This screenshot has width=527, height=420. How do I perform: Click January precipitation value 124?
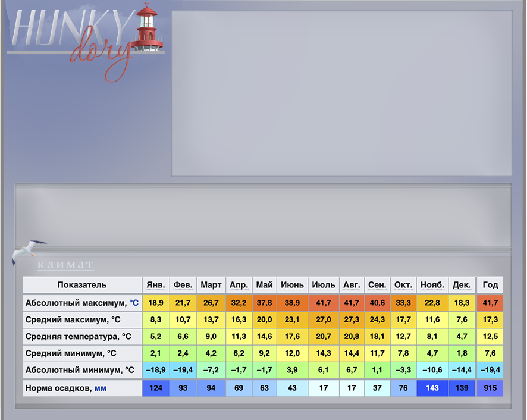coord(156,388)
